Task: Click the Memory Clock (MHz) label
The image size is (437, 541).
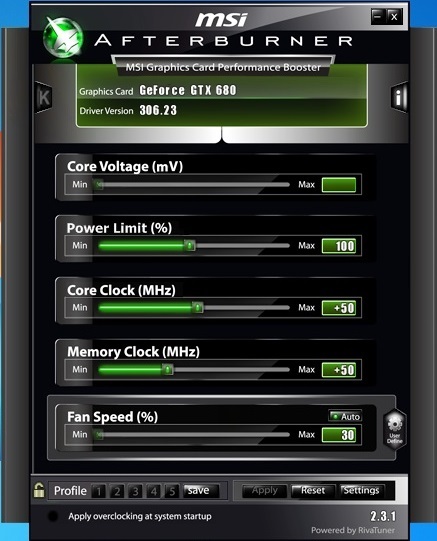Action: click(x=133, y=352)
